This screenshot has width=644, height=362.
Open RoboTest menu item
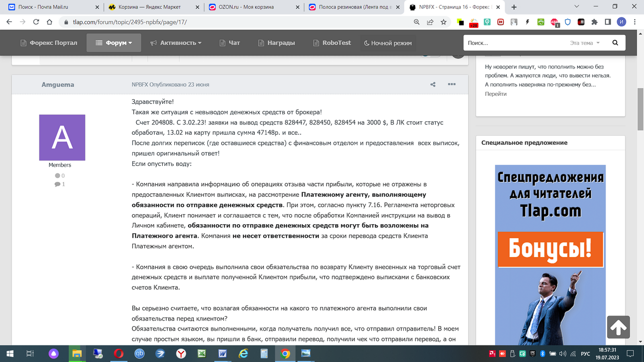pyautogui.click(x=332, y=43)
